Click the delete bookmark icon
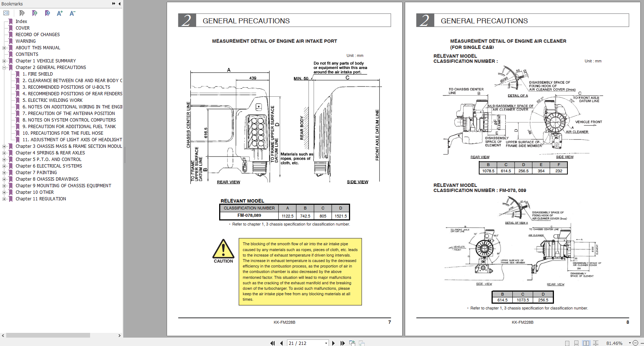 pyautogui.click(x=22, y=13)
